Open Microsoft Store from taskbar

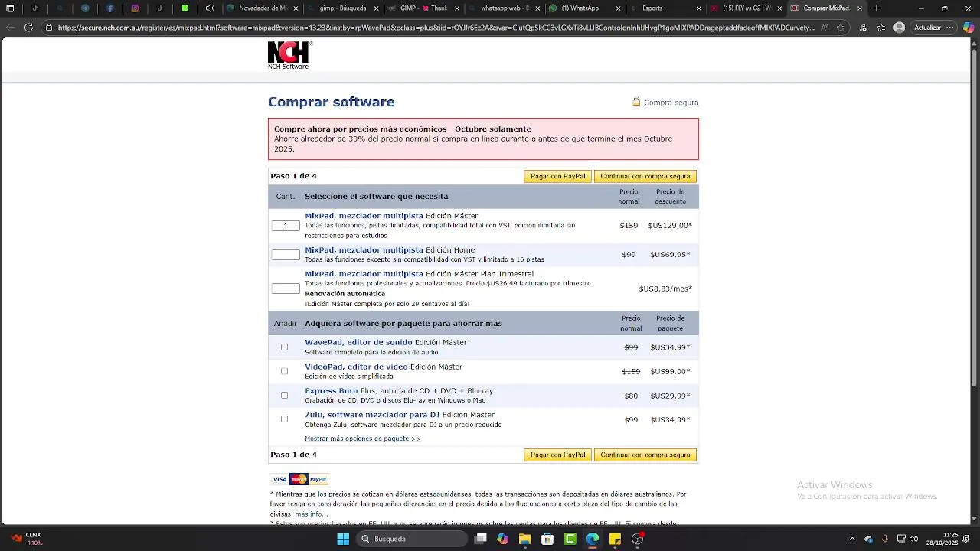pyautogui.click(x=547, y=539)
